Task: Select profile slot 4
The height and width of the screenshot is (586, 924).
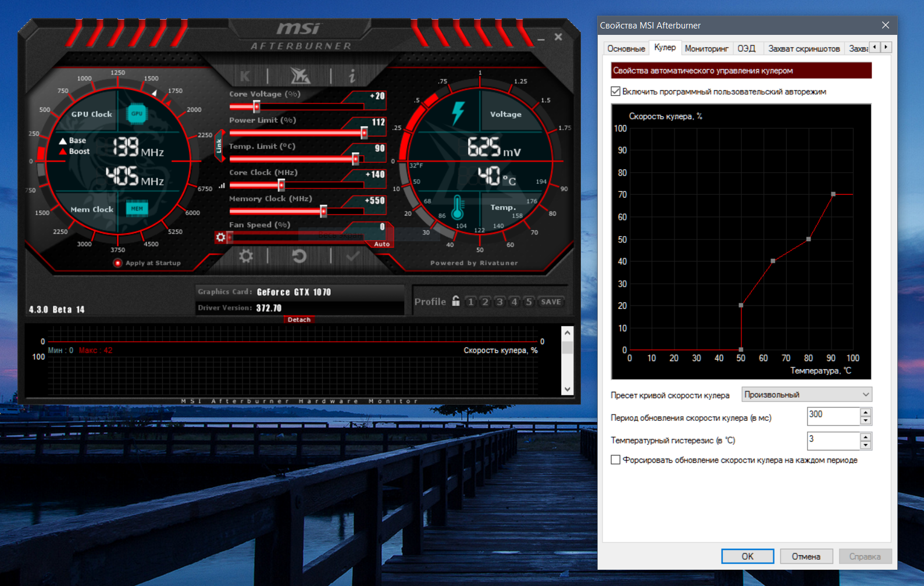Action: point(514,302)
